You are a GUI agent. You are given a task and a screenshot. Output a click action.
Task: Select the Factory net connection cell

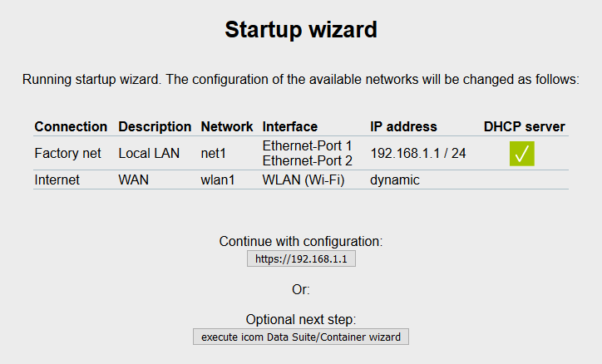(x=67, y=154)
